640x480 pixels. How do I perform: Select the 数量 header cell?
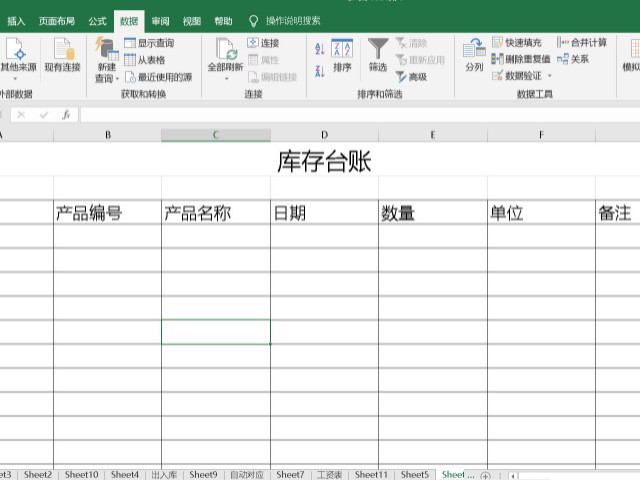pyautogui.click(x=433, y=212)
